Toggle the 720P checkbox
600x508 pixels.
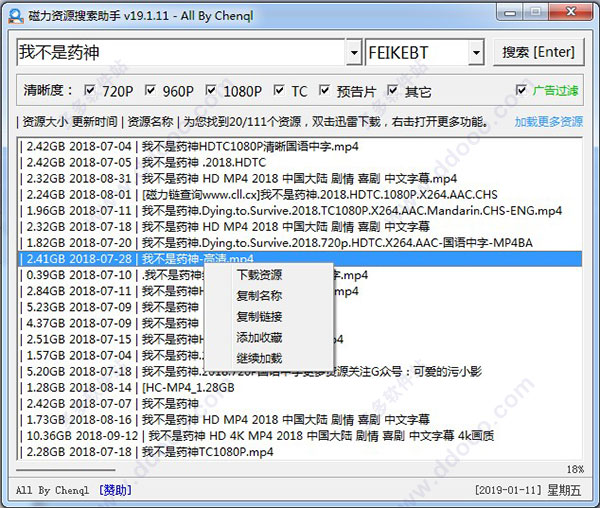(x=90, y=90)
